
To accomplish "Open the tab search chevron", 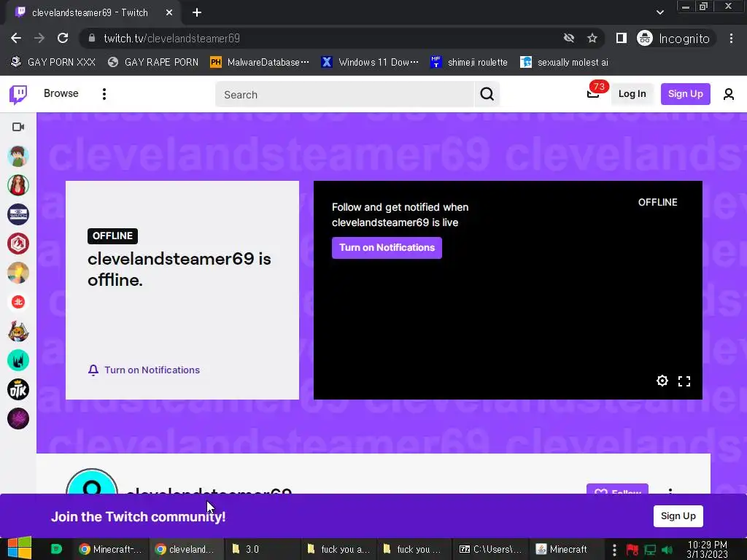I will 659,12.
